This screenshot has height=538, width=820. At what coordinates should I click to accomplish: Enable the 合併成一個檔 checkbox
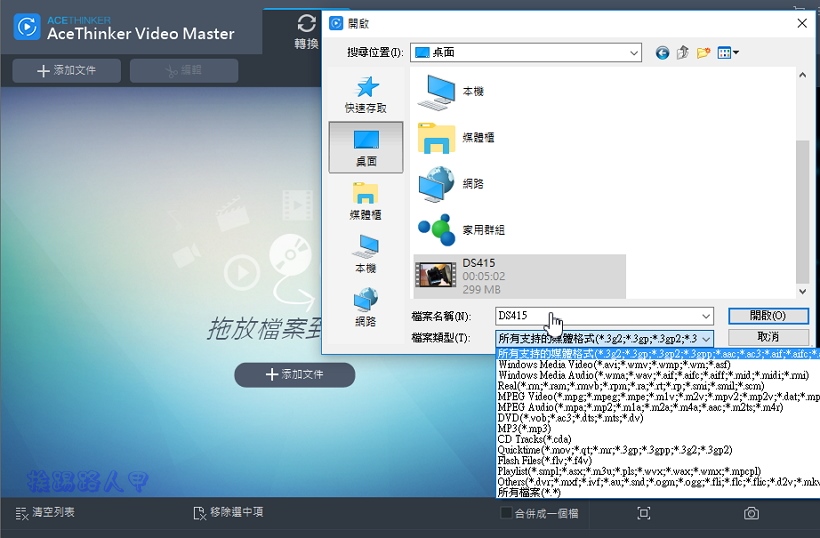(x=506, y=513)
